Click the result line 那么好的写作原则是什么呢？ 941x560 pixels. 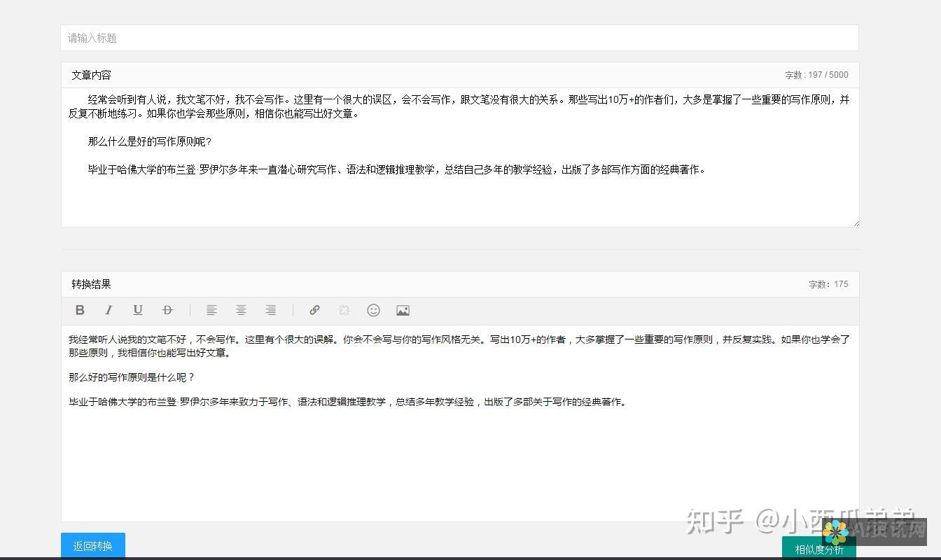click(132, 377)
